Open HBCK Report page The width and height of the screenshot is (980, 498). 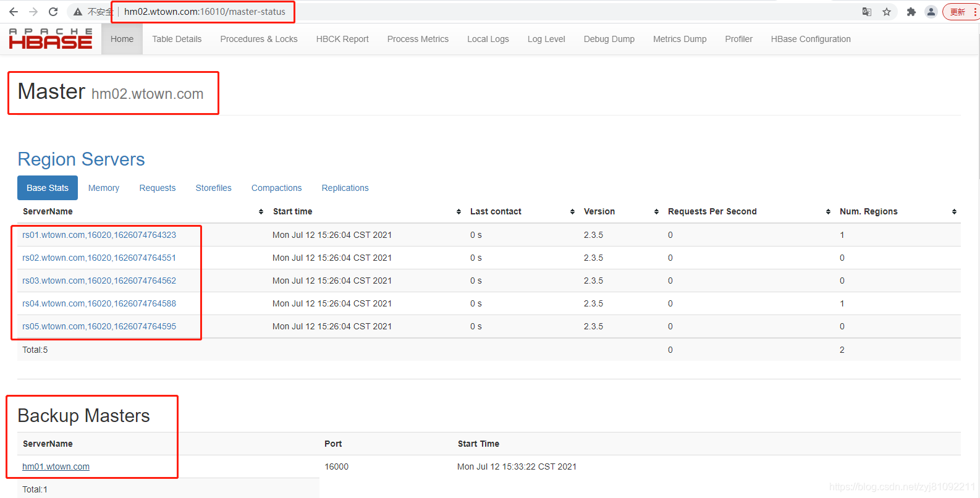(x=342, y=39)
